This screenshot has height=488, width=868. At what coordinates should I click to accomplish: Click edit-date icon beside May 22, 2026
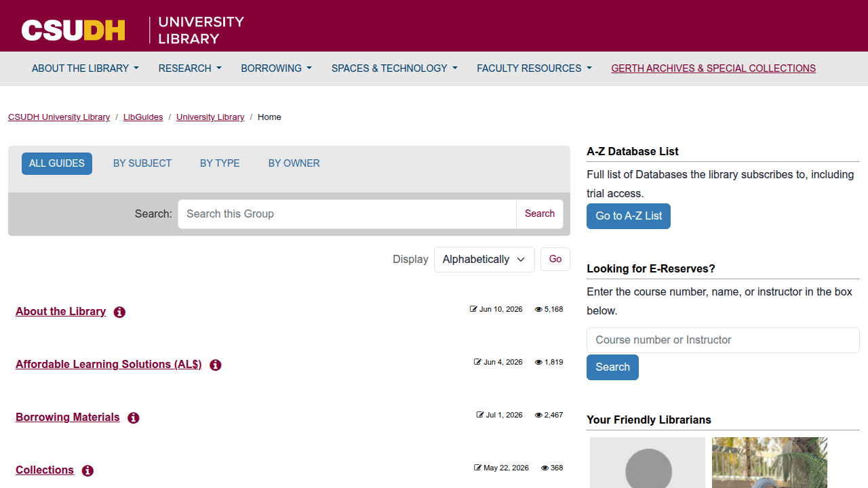point(477,468)
